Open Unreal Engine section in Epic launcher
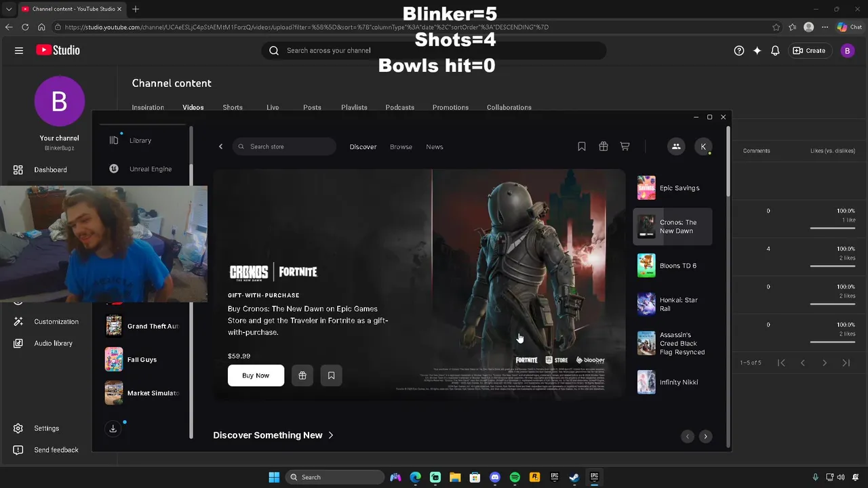868x488 pixels. point(141,169)
